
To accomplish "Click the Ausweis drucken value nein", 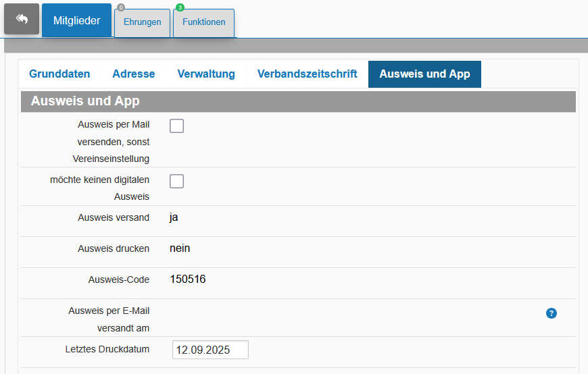I will coord(180,248).
